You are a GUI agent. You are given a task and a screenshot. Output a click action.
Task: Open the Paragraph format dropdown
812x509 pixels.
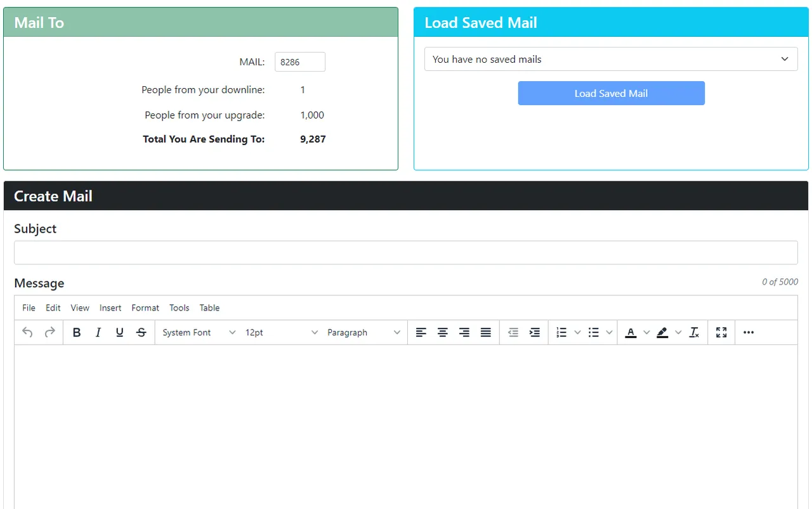pyautogui.click(x=363, y=332)
